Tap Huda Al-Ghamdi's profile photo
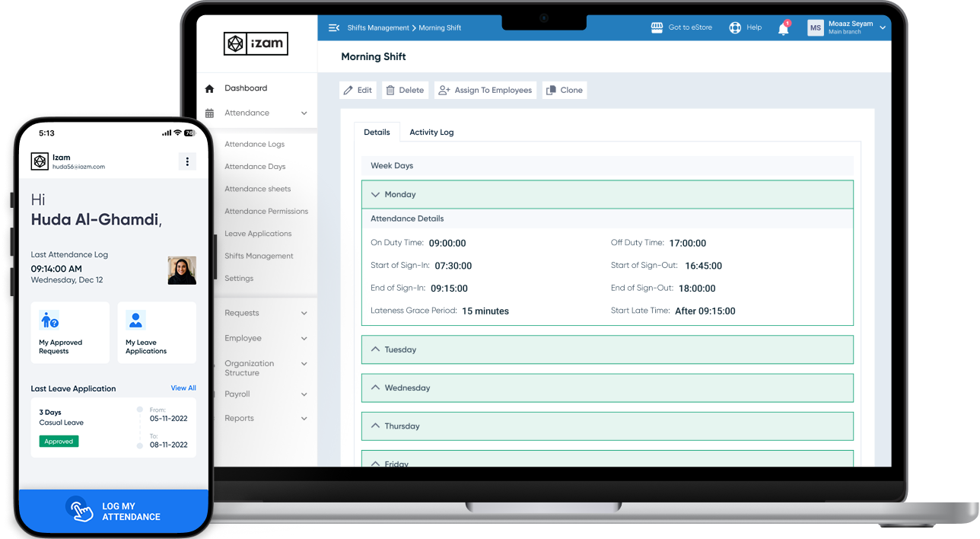 pyautogui.click(x=182, y=270)
